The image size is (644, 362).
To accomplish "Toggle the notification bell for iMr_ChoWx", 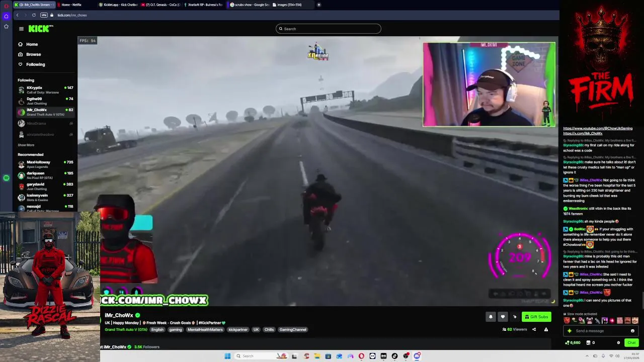I will click(x=491, y=317).
